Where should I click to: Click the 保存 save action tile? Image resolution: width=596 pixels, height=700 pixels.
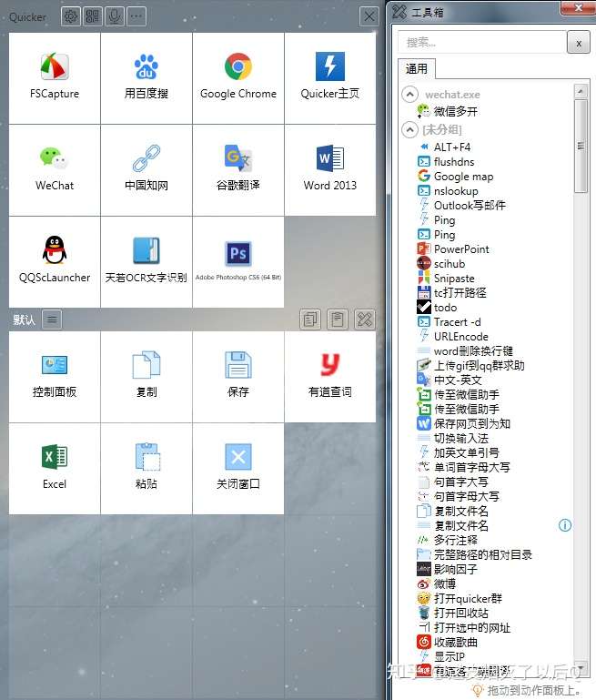pos(238,377)
